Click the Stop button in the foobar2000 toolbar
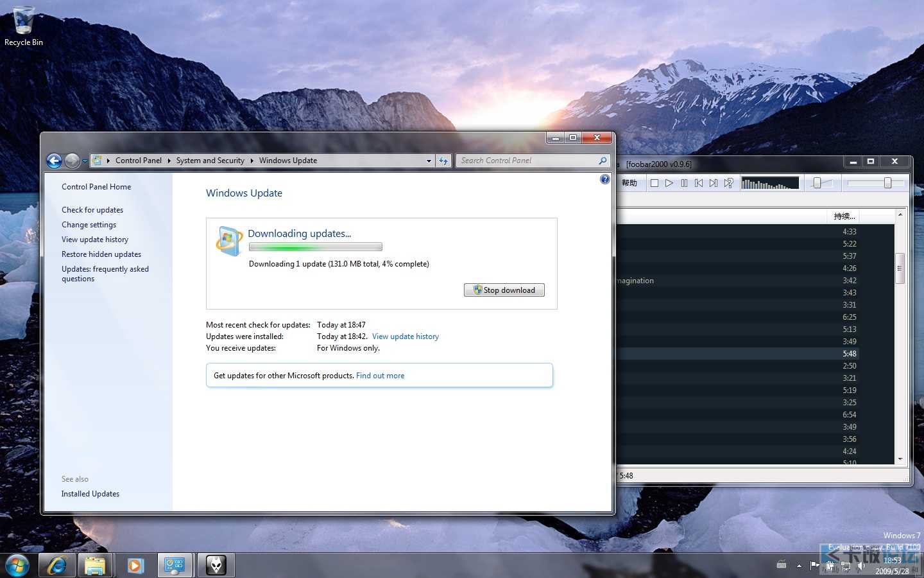 [x=654, y=183]
